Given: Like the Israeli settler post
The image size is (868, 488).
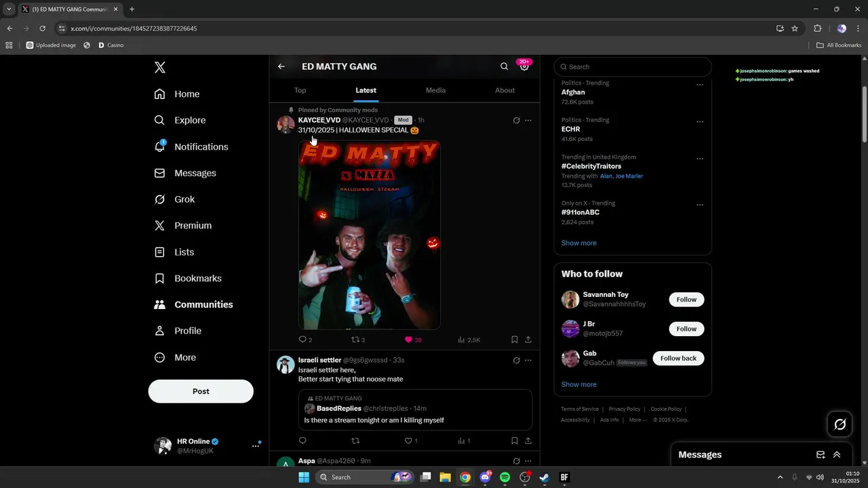Looking at the screenshot, I should click(408, 441).
